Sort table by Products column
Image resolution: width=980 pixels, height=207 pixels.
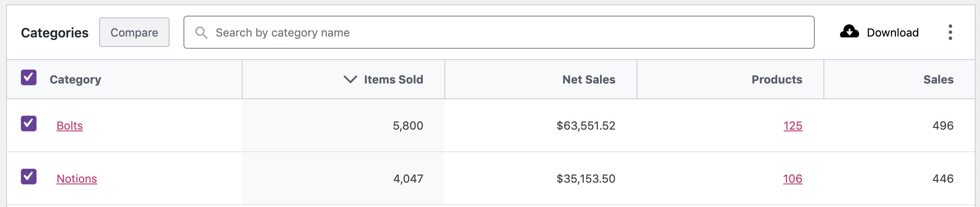tap(777, 80)
